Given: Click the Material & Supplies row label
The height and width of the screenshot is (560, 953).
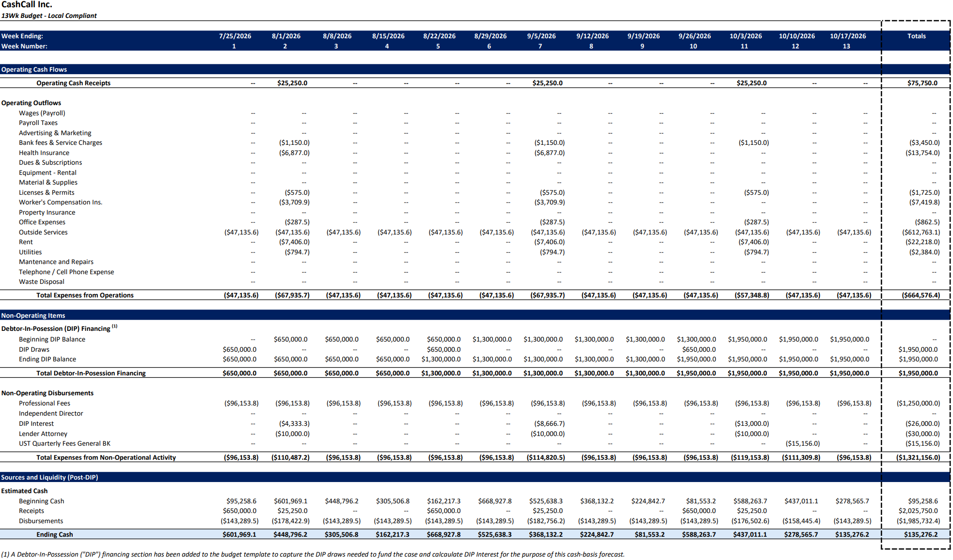Looking at the screenshot, I should (48, 182).
